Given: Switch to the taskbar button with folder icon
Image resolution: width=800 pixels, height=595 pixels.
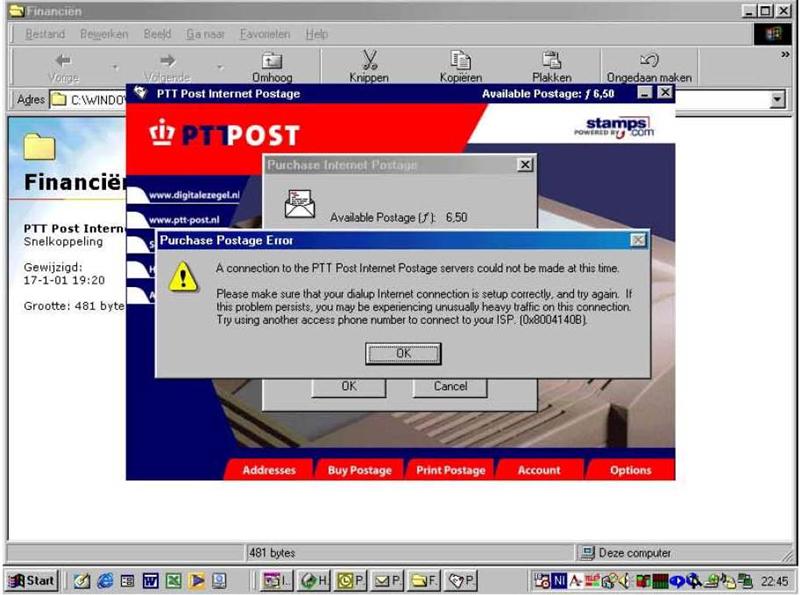Looking at the screenshot, I should [x=424, y=580].
